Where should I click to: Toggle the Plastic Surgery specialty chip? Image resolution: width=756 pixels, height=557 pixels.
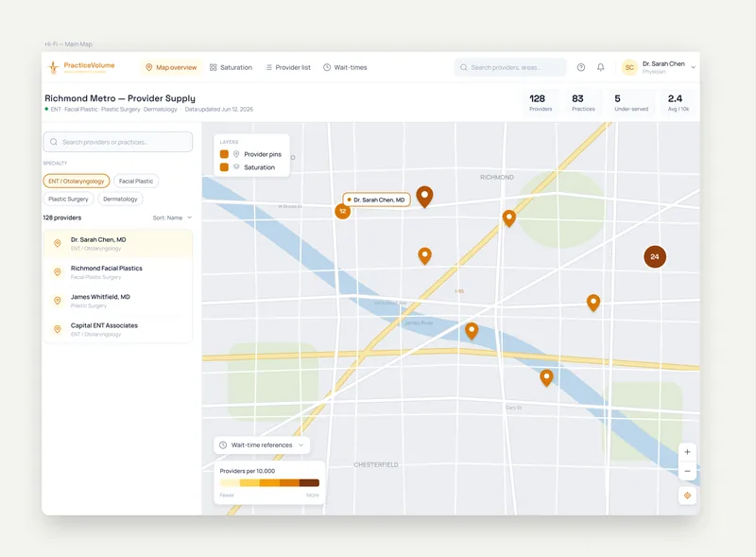pos(68,199)
